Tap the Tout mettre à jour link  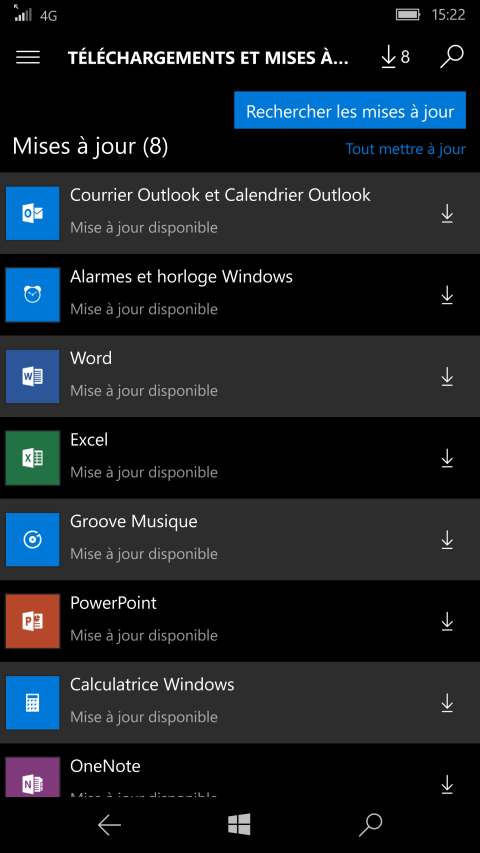point(405,149)
